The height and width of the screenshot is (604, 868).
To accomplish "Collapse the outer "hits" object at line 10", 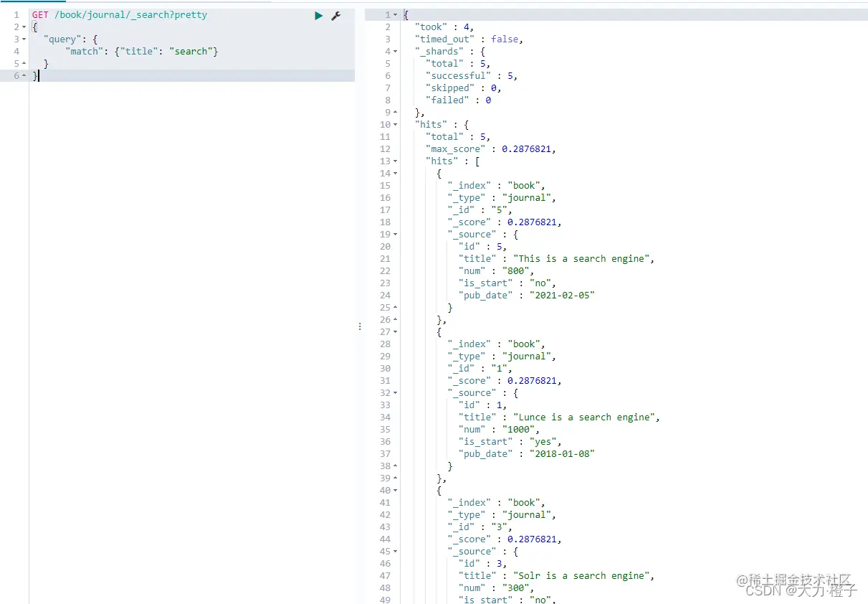I will 395,125.
